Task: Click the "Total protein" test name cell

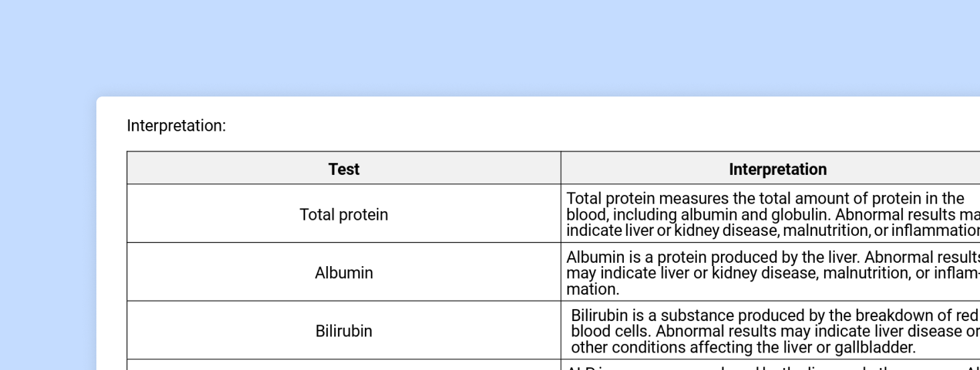Action: click(343, 214)
